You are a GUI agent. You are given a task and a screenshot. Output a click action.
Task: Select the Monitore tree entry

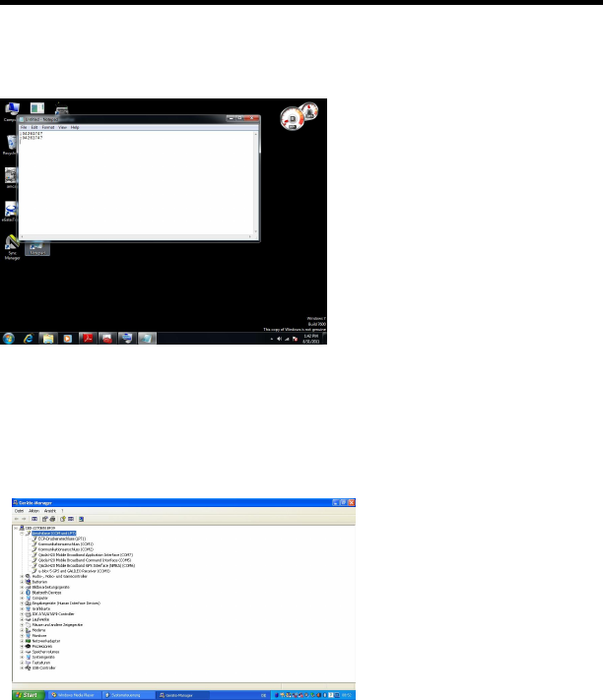[39, 636]
